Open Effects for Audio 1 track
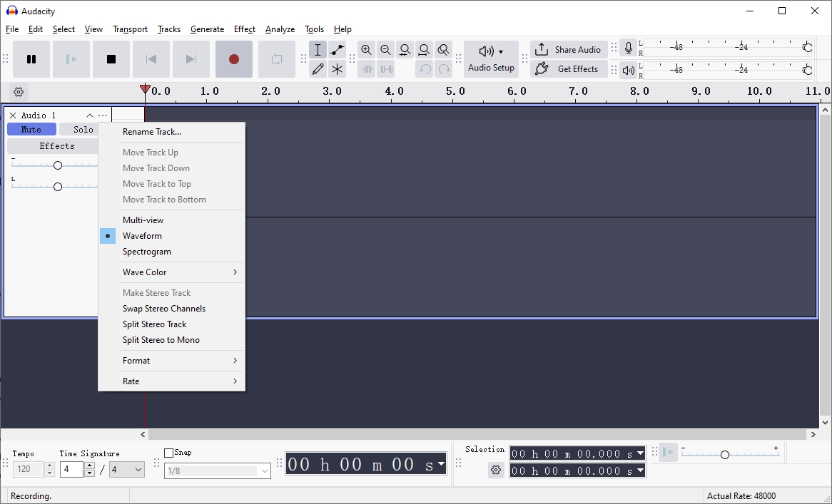The width and height of the screenshot is (832, 504). [53, 145]
